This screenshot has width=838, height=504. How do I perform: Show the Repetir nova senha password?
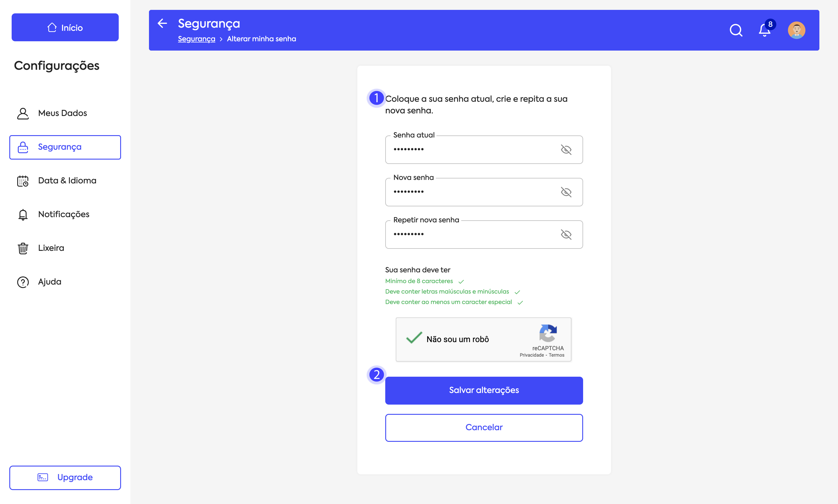pyautogui.click(x=566, y=235)
